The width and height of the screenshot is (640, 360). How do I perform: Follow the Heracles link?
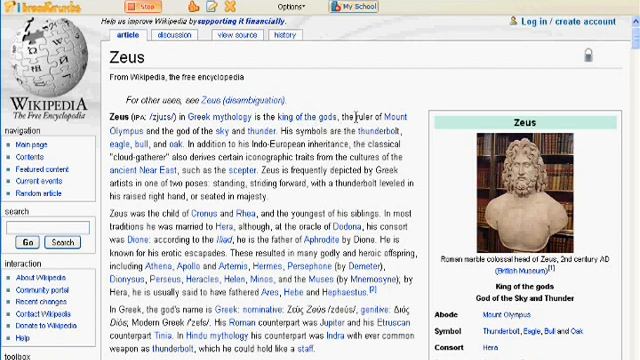coord(202,279)
